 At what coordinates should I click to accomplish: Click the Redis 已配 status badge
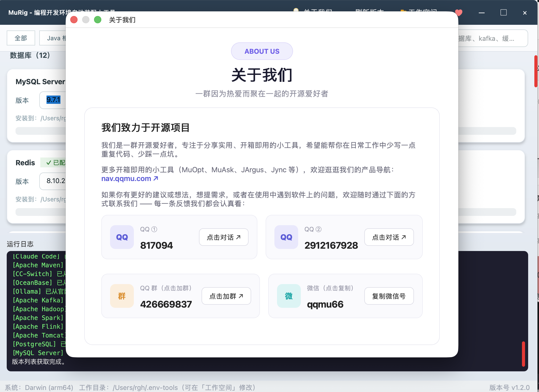[x=53, y=163]
